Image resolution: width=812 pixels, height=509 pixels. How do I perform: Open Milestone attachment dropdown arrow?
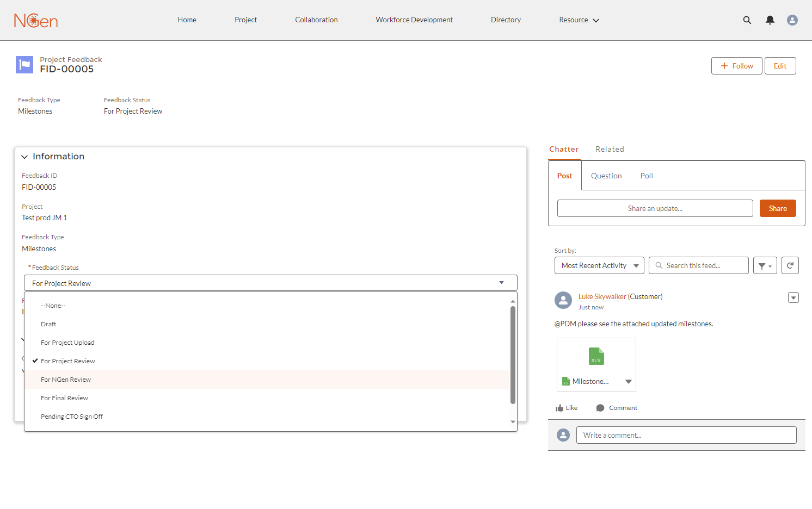(x=629, y=382)
